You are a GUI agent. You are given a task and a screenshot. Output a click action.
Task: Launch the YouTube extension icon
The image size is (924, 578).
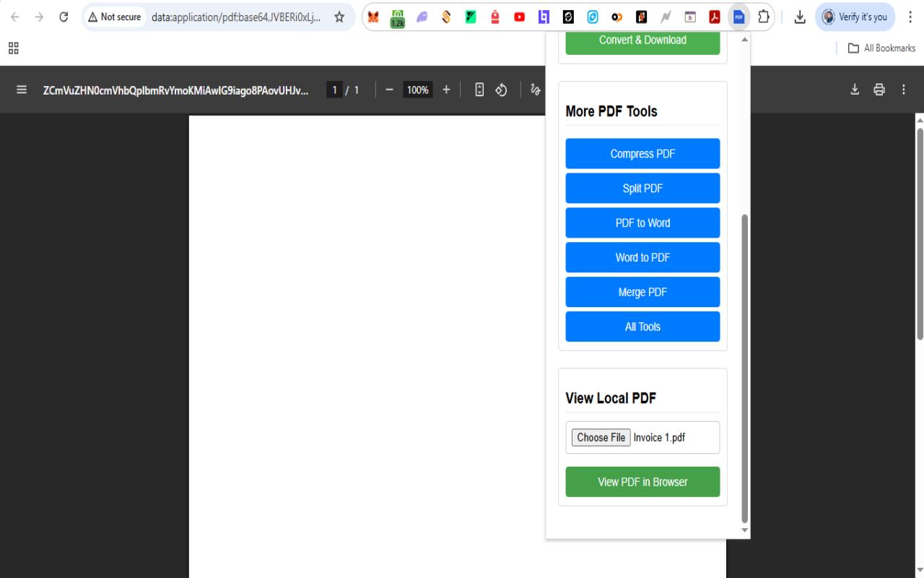519,17
